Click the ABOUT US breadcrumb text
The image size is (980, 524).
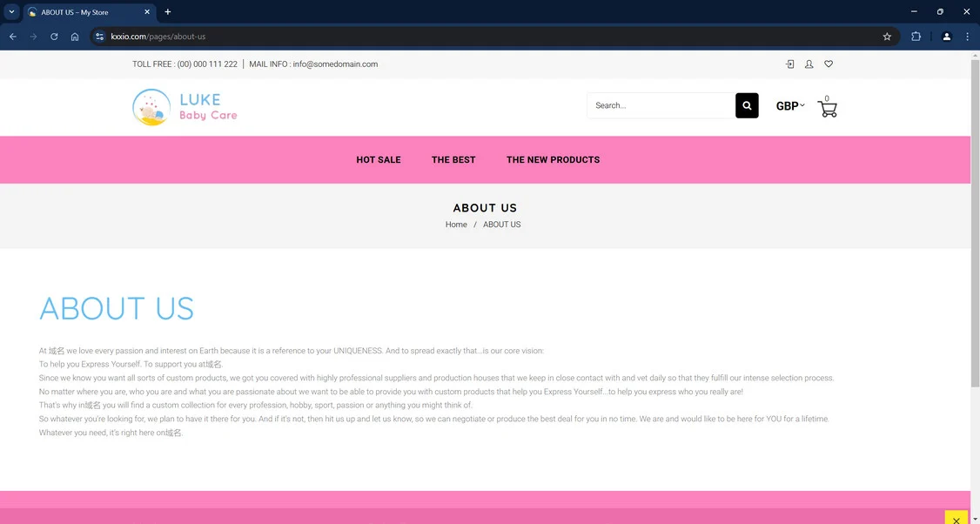click(502, 225)
